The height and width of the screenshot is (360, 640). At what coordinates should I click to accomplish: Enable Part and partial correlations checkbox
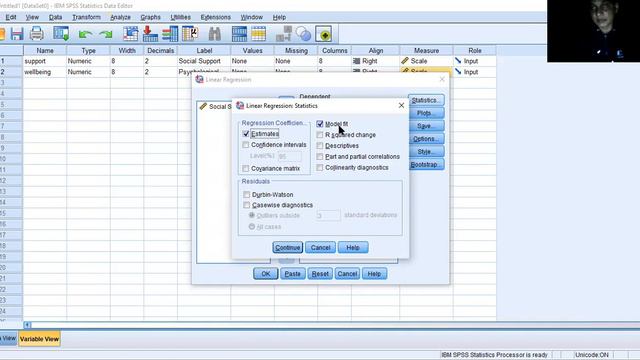click(320, 156)
